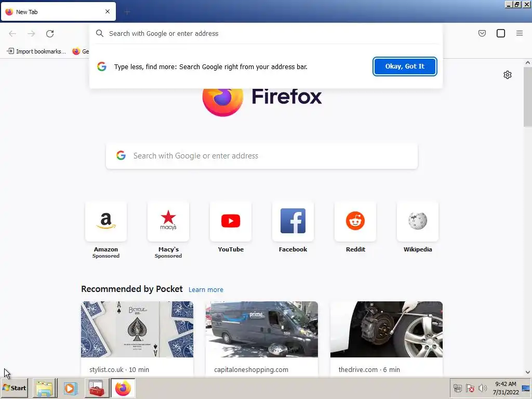Image resolution: width=532 pixels, height=399 pixels.
Task: Click the Google icon in page search box
Action: pos(121,156)
